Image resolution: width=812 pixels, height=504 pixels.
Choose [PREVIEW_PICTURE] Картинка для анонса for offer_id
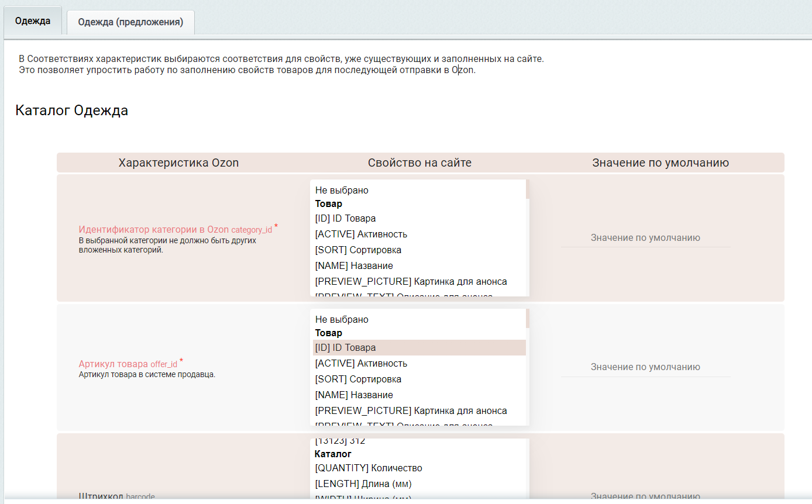pos(411,410)
